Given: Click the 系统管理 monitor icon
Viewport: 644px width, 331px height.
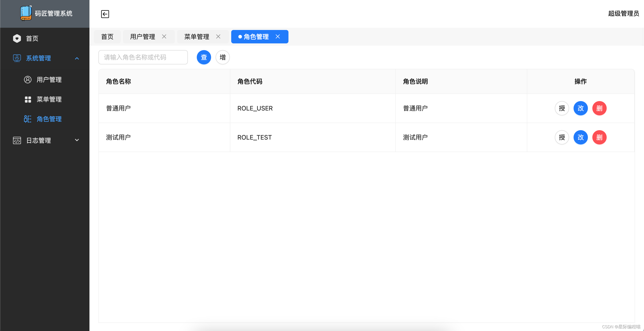Looking at the screenshot, I should 17,58.
